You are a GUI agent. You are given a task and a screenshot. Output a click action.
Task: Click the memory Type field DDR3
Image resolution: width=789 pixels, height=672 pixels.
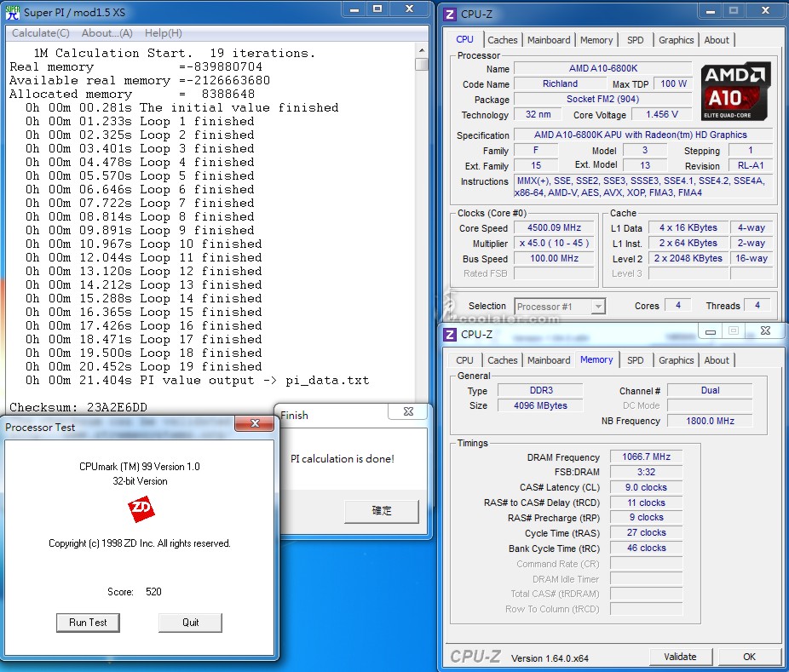tap(541, 390)
